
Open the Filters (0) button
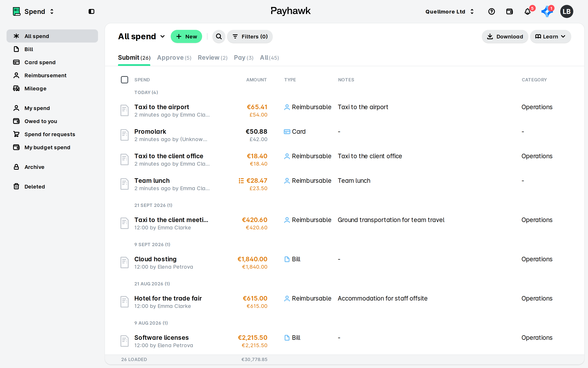[250, 37]
